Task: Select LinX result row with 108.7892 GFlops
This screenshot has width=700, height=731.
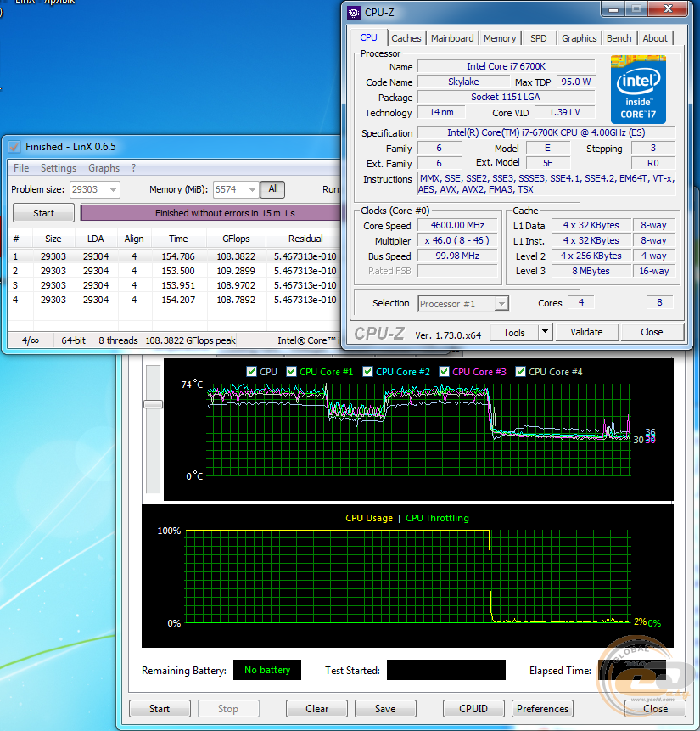Action: point(174,300)
